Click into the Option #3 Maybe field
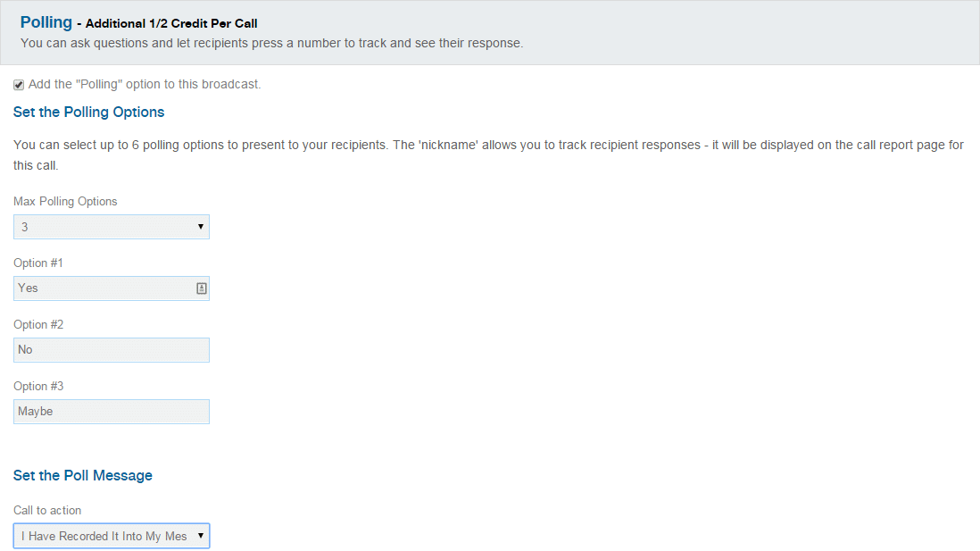 [112, 412]
